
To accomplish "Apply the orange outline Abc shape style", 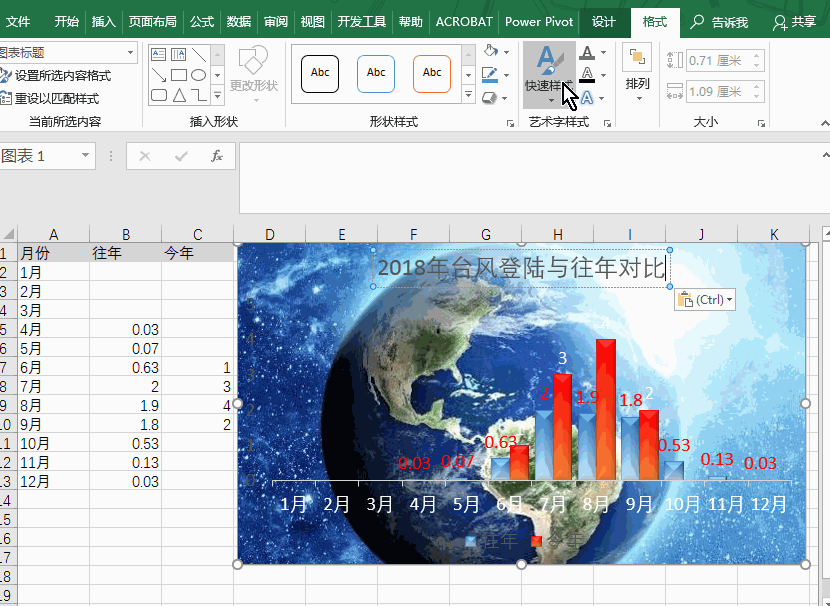I will coord(432,74).
